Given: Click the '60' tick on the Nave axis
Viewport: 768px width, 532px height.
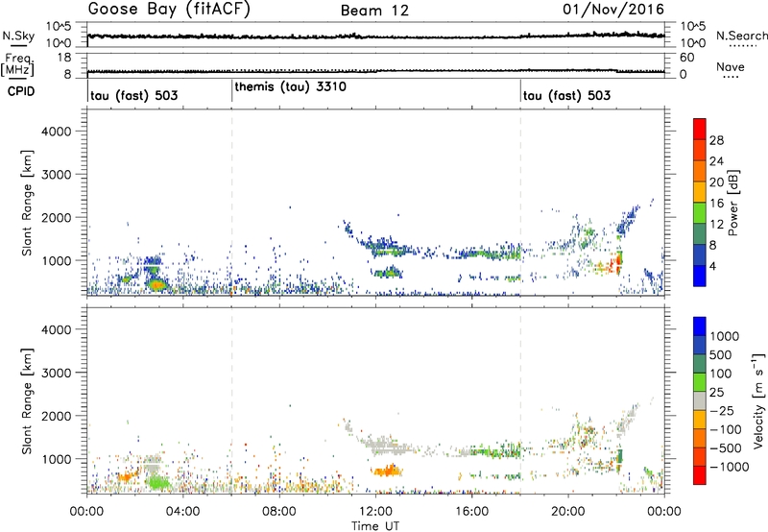Looking at the screenshot, I should pyautogui.click(x=686, y=58).
